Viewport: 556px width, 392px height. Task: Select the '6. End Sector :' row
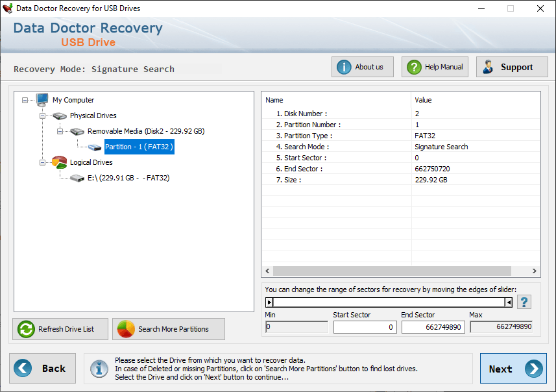tap(401, 169)
